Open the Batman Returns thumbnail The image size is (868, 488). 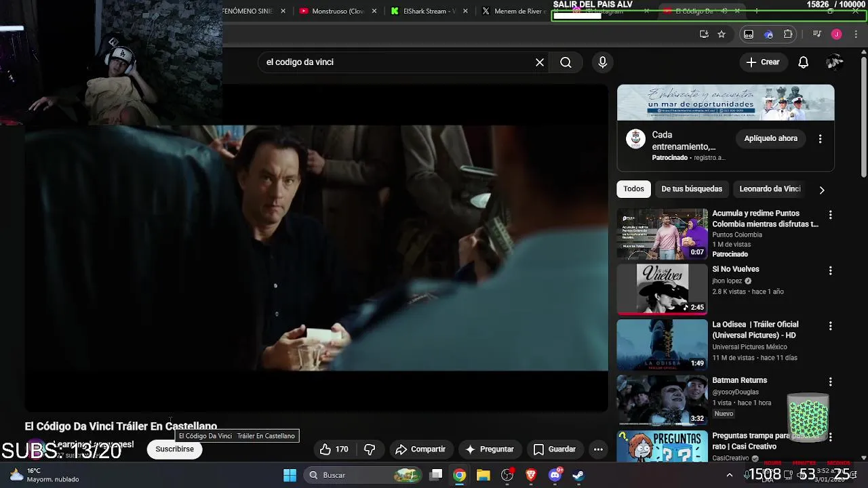coord(663,401)
